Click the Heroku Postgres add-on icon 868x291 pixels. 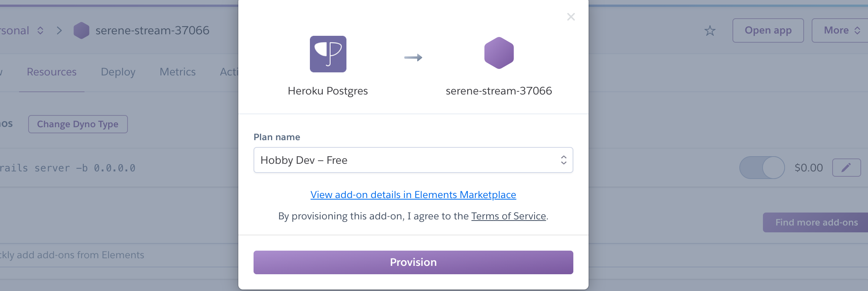coord(328,54)
